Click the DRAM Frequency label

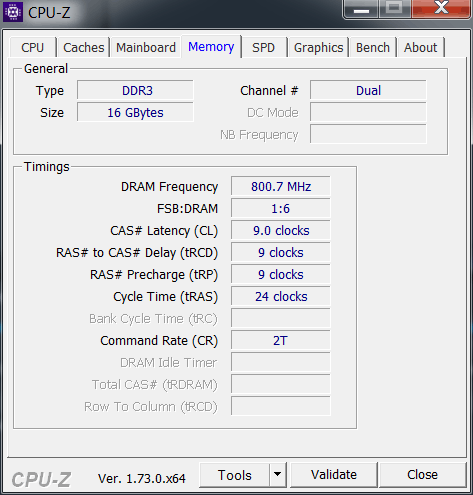coord(169,187)
